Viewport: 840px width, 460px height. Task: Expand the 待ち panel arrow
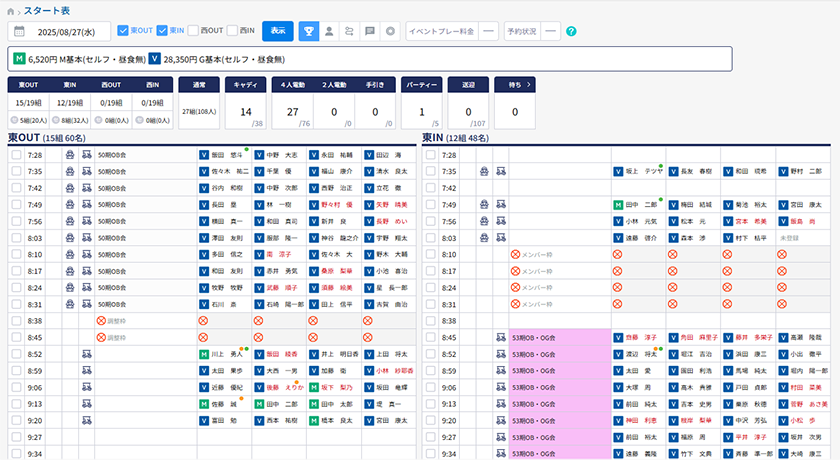(527, 85)
